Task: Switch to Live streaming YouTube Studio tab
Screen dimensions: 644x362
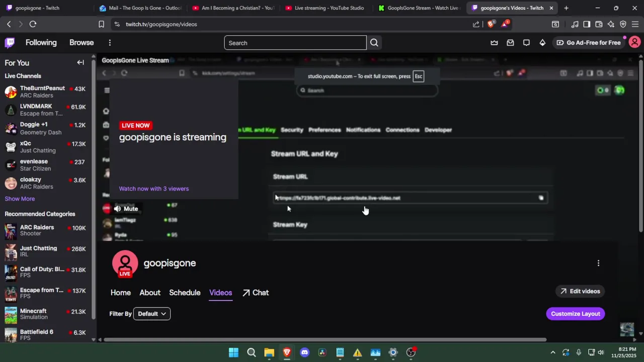Action: 325,8
